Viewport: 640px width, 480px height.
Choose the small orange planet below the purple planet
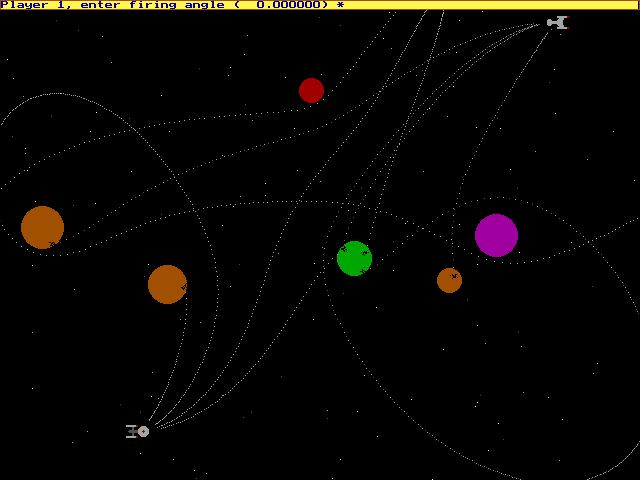[449, 280]
